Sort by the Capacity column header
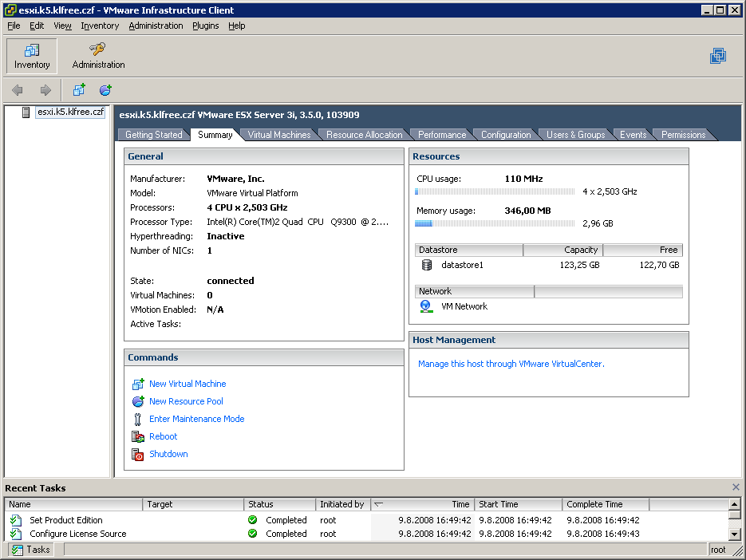 tap(562, 250)
